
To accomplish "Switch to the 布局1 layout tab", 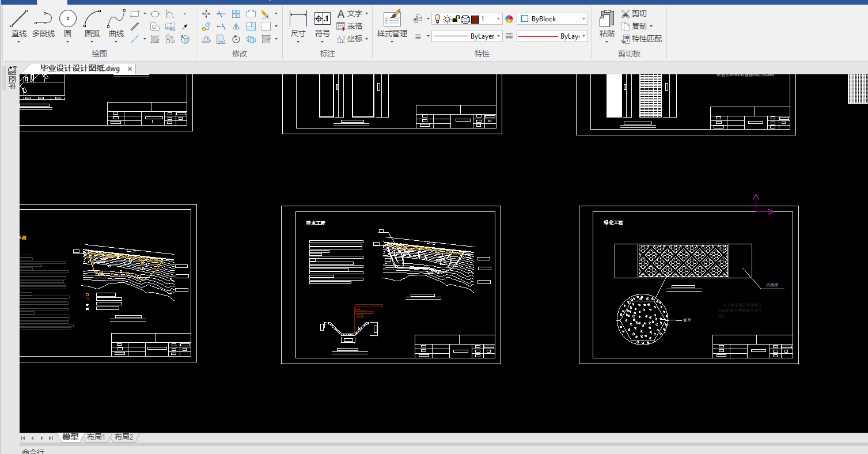I will pos(96,437).
